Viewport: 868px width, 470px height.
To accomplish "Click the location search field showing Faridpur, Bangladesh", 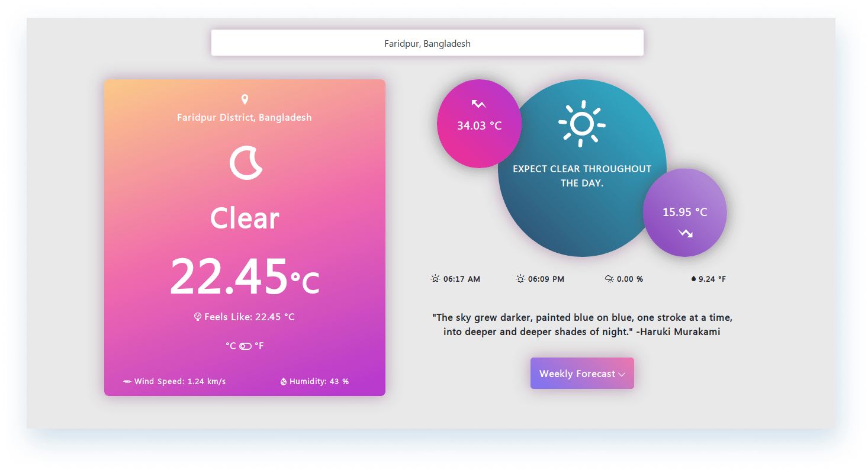I will (x=427, y=43).
